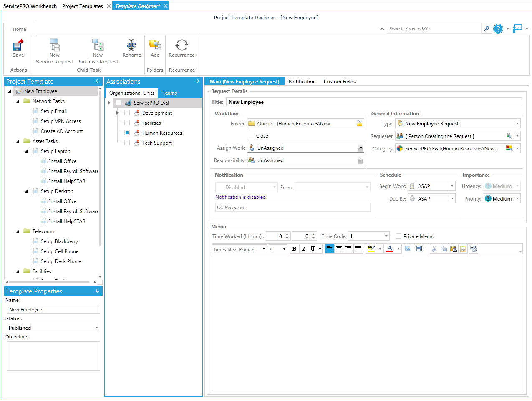Save the project template
532x401 pixels.
[x=18, y=50]
